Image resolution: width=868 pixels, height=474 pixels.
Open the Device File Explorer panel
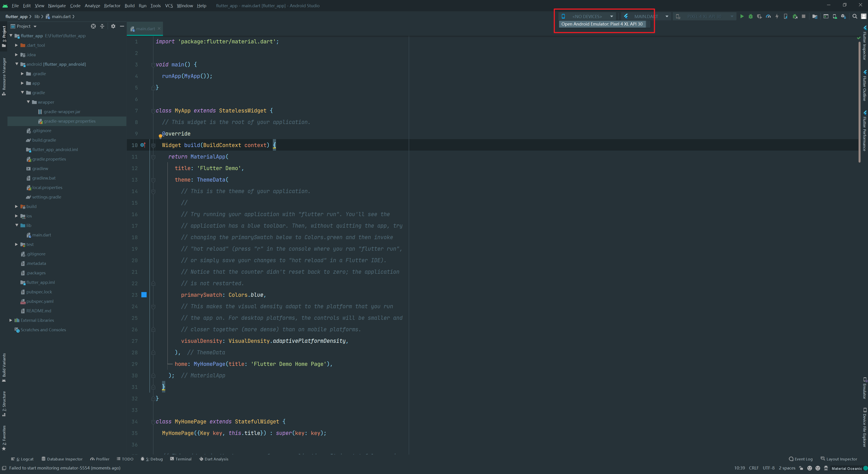click(865, 427)
